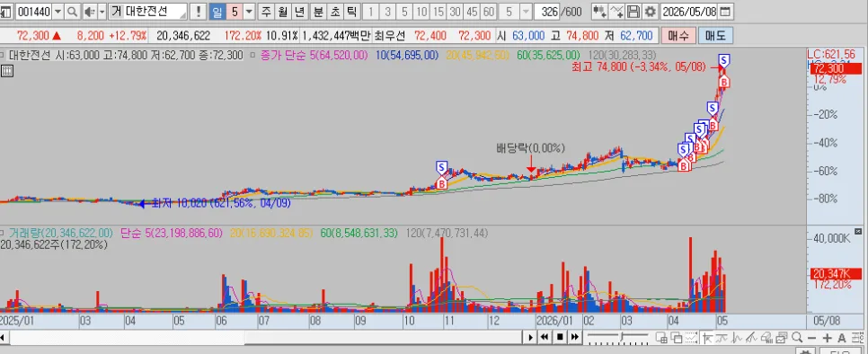The width and height of the screenshot is (868, 354).
Task: Click the 최우선 price label
Action: (x=390, y=36)
